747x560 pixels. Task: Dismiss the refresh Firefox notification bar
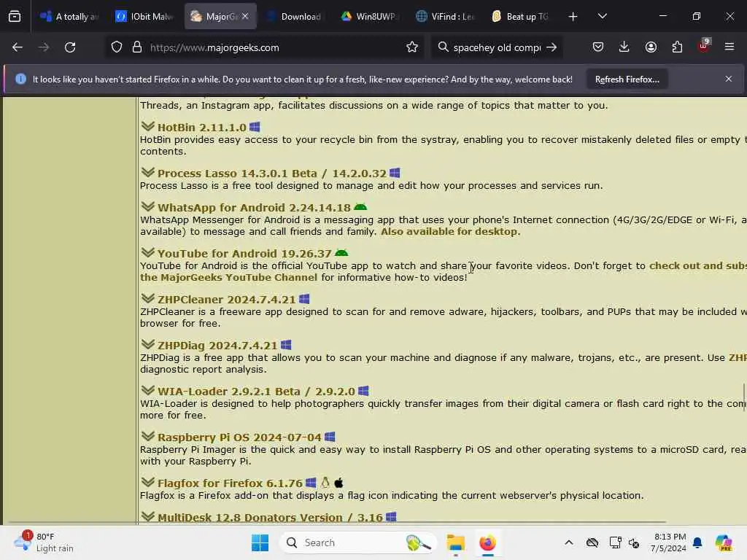coord(729,79)
